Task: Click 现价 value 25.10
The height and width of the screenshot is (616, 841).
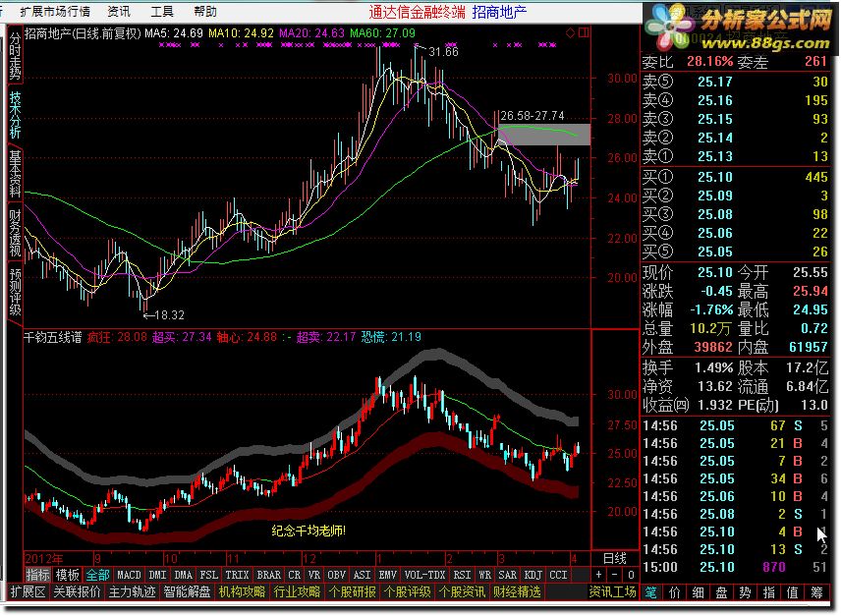Action: [715, 272]
